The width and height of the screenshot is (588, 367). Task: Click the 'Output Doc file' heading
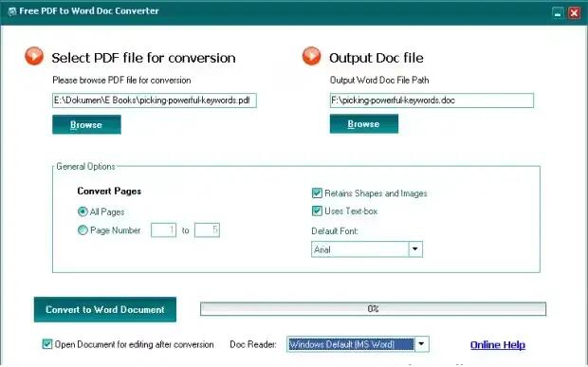point(377,58)
